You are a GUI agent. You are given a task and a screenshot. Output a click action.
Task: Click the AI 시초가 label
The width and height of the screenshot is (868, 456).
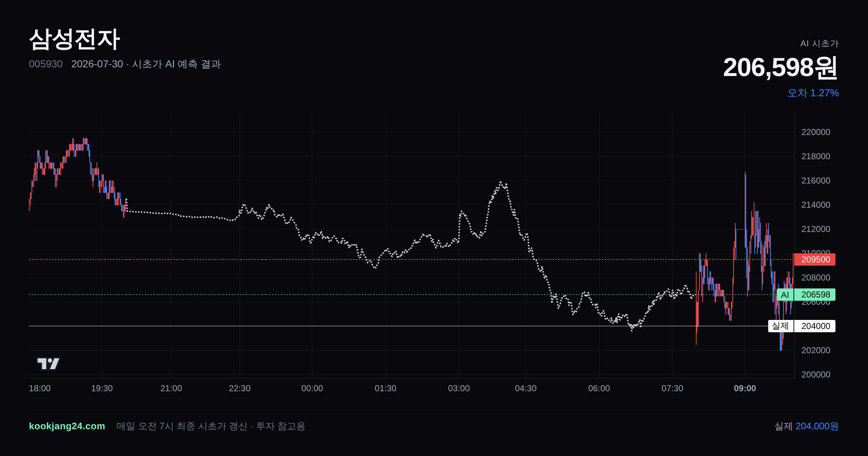819,43
